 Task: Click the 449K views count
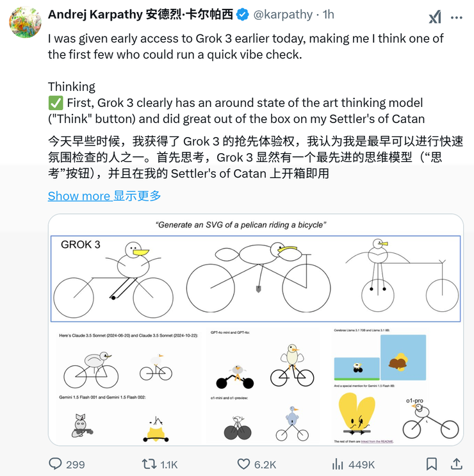[363, 464]
